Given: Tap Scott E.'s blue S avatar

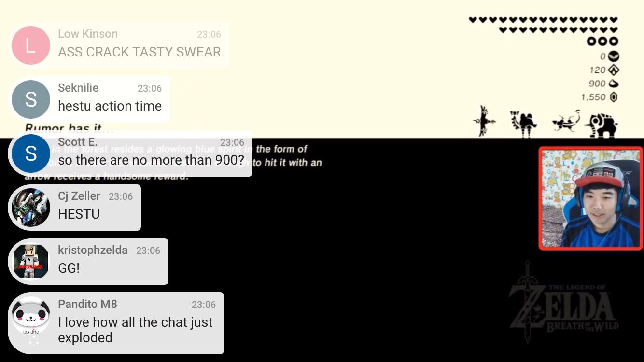Looking at the screenshot, I should click(31, 153).
